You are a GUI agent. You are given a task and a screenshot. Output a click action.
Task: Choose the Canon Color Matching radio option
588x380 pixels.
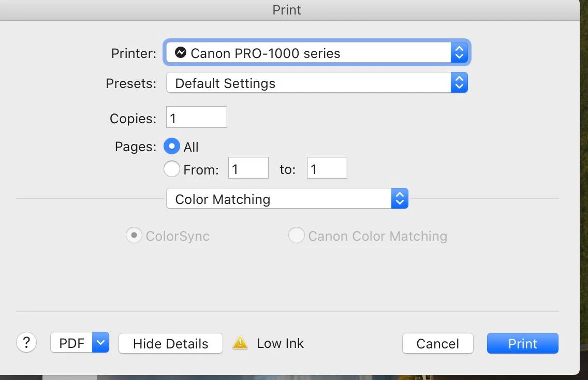(x=296, y=236)
